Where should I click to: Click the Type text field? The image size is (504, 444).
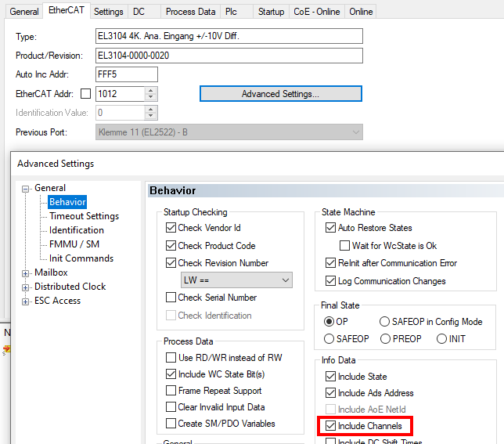[x=229, y=36]
